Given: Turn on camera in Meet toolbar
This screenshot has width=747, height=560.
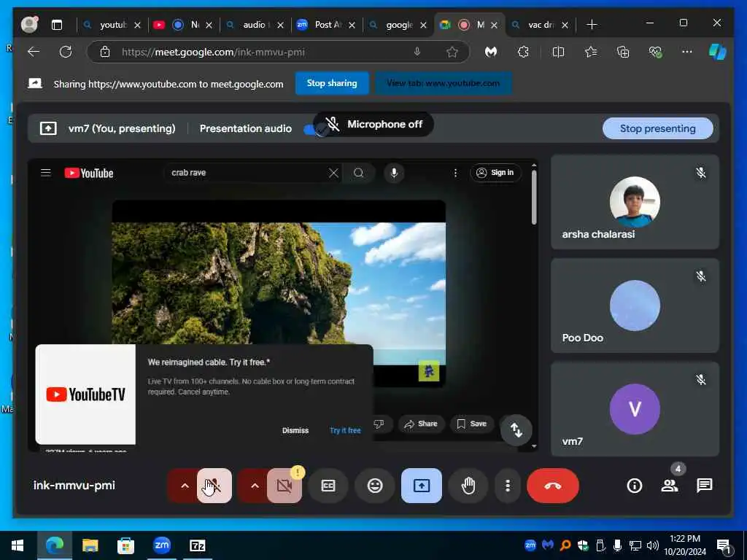Looking at the screenshot, I should point(285,486).
